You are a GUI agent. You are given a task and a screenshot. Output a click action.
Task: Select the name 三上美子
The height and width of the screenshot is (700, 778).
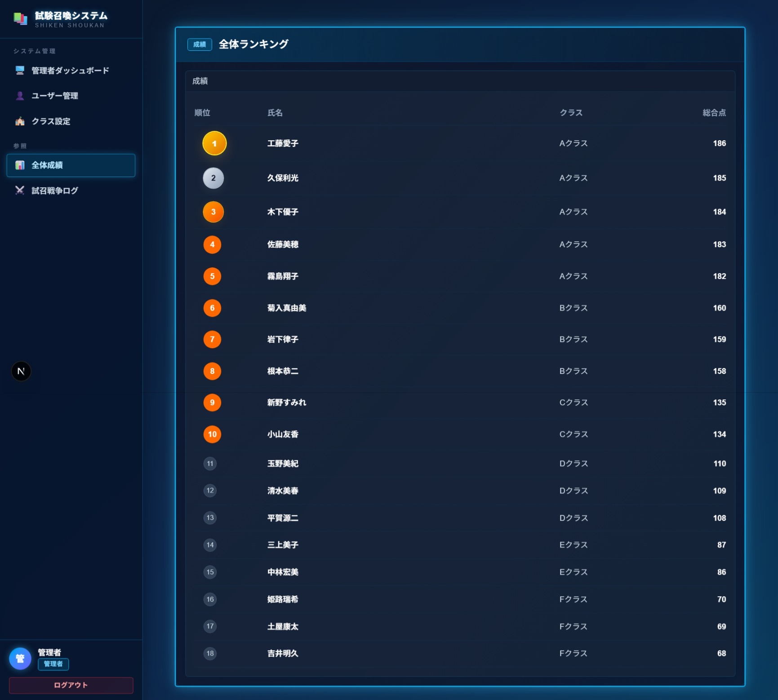[283, 545]
